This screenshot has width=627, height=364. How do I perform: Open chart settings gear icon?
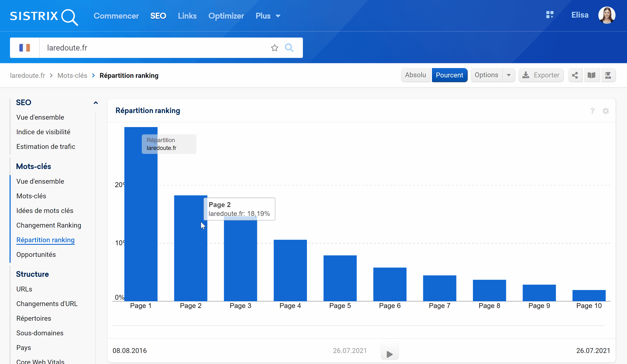point(606,111)
